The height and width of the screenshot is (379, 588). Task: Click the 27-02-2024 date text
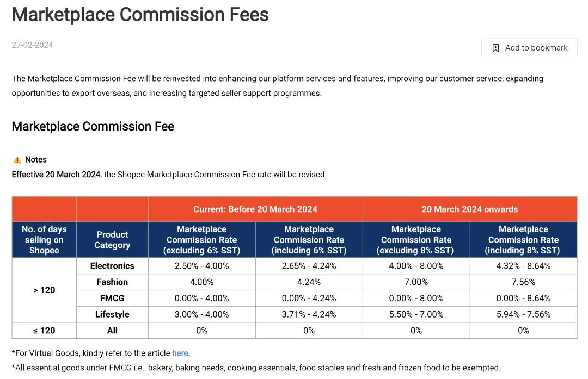coord(32,45)
